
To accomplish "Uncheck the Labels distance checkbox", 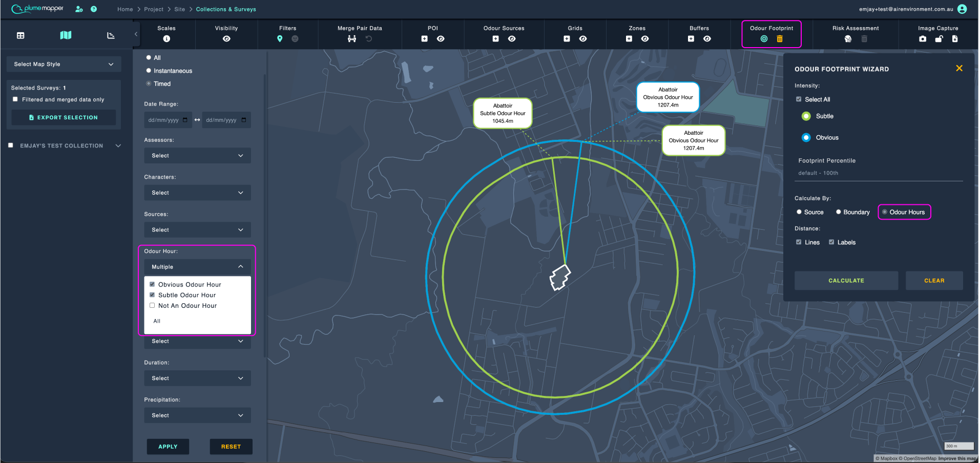I will (x=831, y=242).
